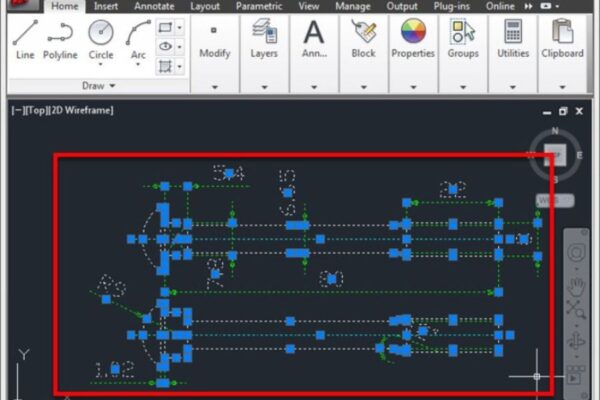Open the Groups panel icon

[x=462, y=36]
